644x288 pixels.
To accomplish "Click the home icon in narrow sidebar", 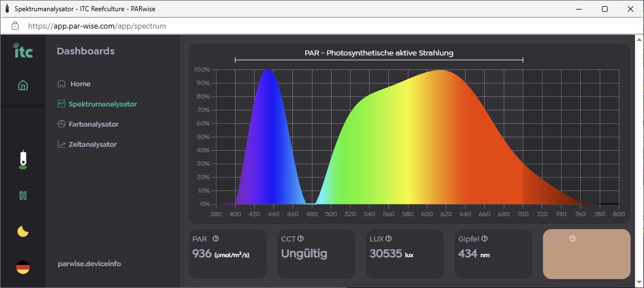I will (x=23, y=86).
